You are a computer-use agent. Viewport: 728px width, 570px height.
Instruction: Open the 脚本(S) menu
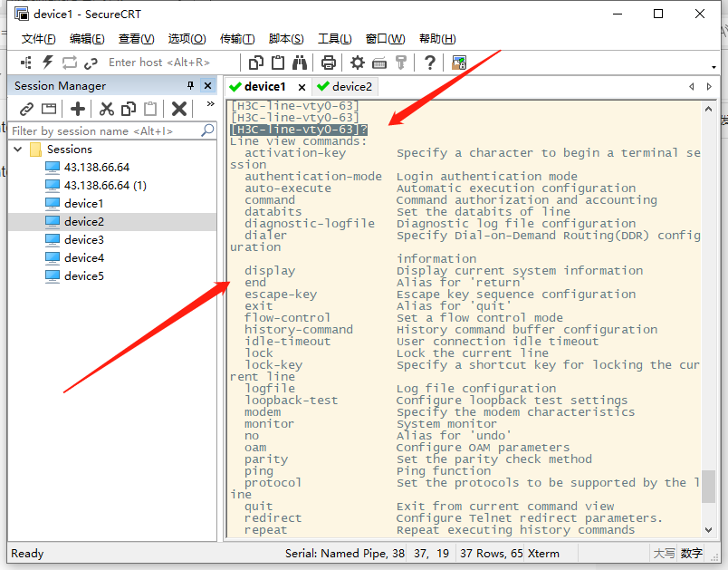tap(286, 39)
